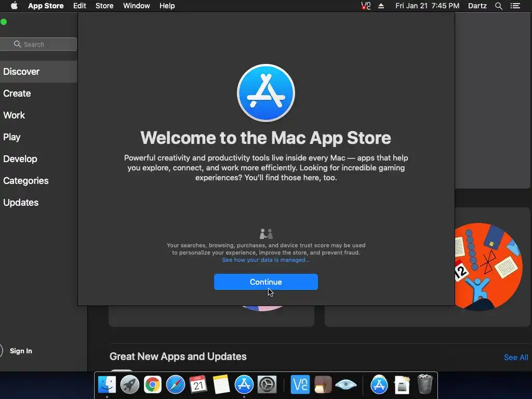Open Notification Center list icon

(515, 6)
